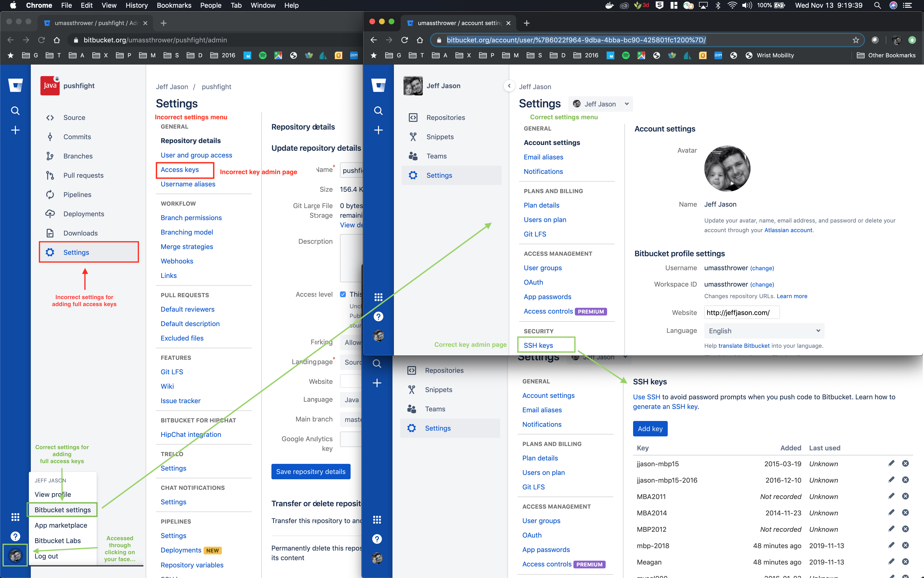Click the Website field with jeffjason.com
The width and height of the screenshot is (924, 578).
pos(742,313)
